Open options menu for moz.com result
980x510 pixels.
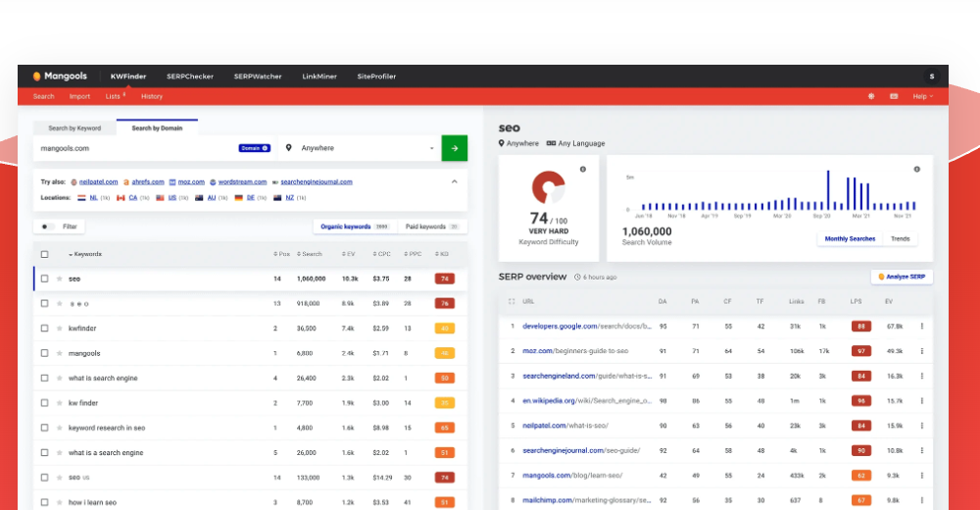(922, 351)
